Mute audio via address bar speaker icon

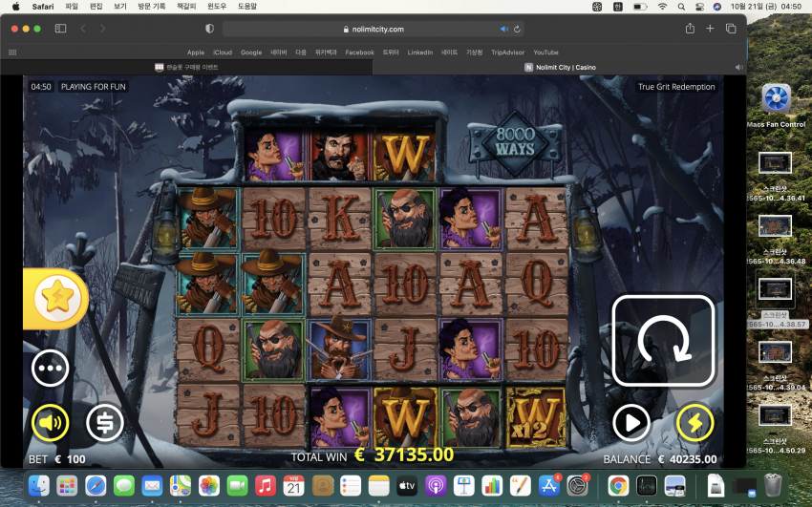[x=503, y=29]
